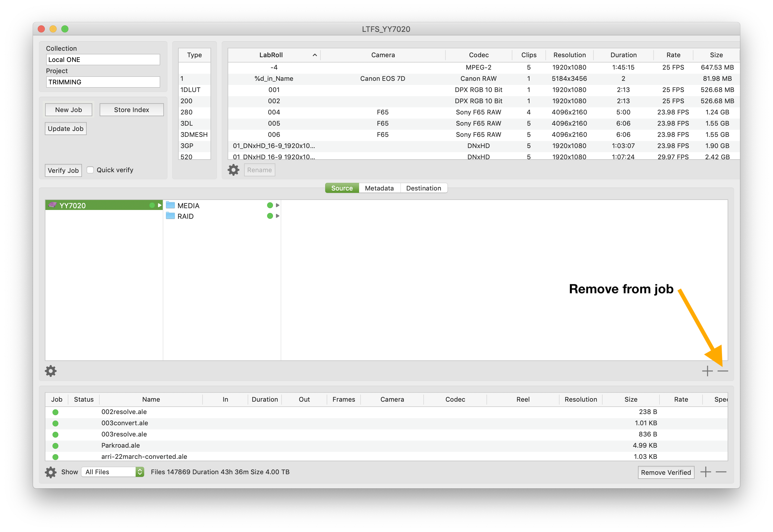
Task: Toggle the Quick verify checkbox
Action: click(90, 170)
